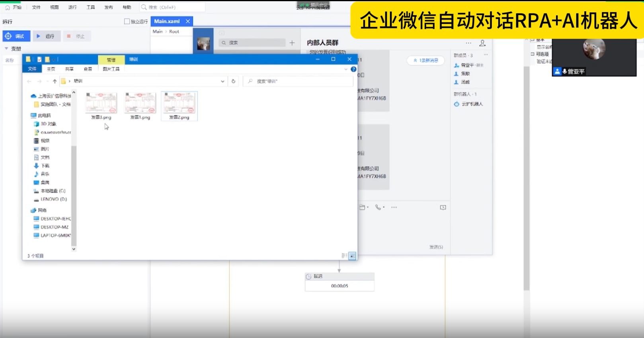Viewport: 644px width, 338px height.
Task: Click the 停止 stop button
Action: coord(77,36)
